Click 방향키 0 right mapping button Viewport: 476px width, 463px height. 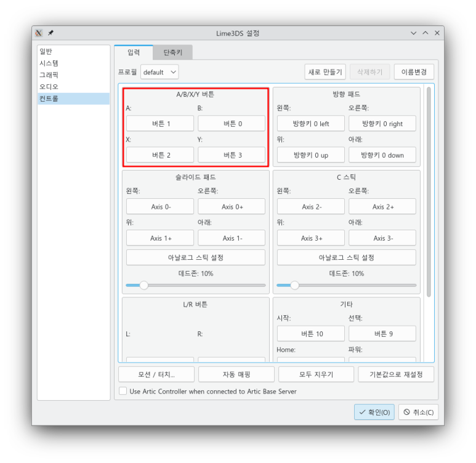click(x=382, y=124)
